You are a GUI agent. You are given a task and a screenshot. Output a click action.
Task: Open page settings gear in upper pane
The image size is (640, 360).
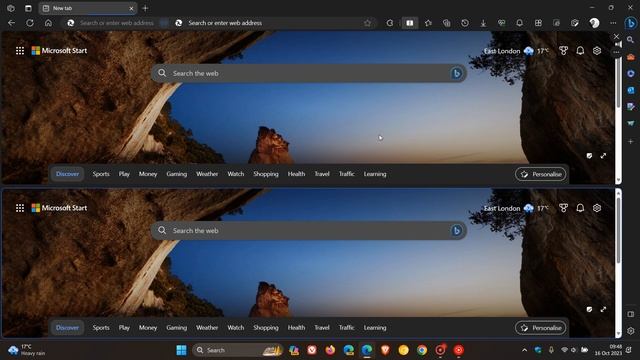click(x=597, y=51)
